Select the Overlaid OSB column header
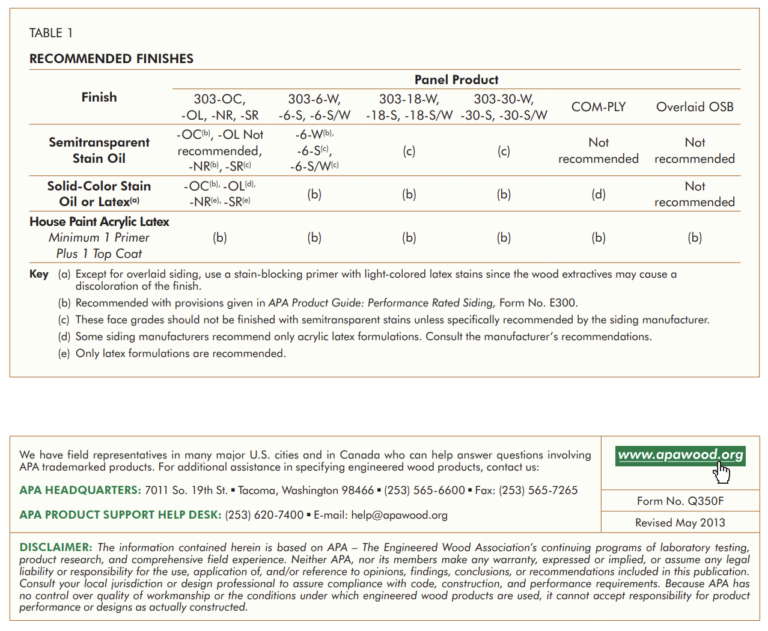 [694, 106]
